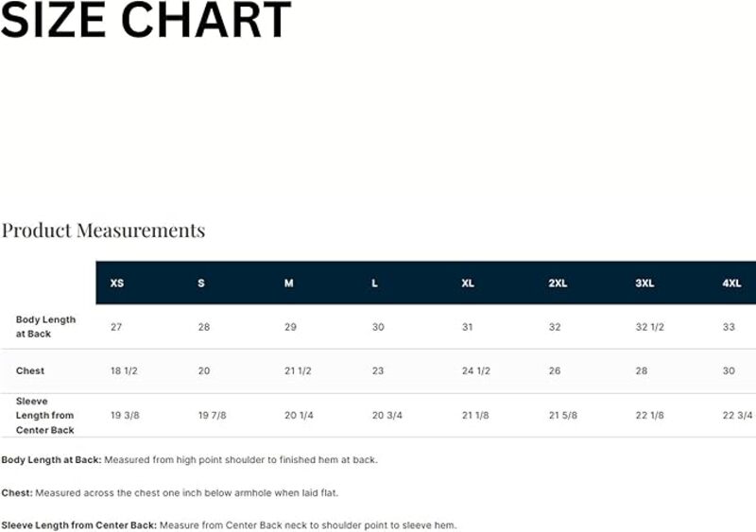Click the M size column header

point(289,283)
